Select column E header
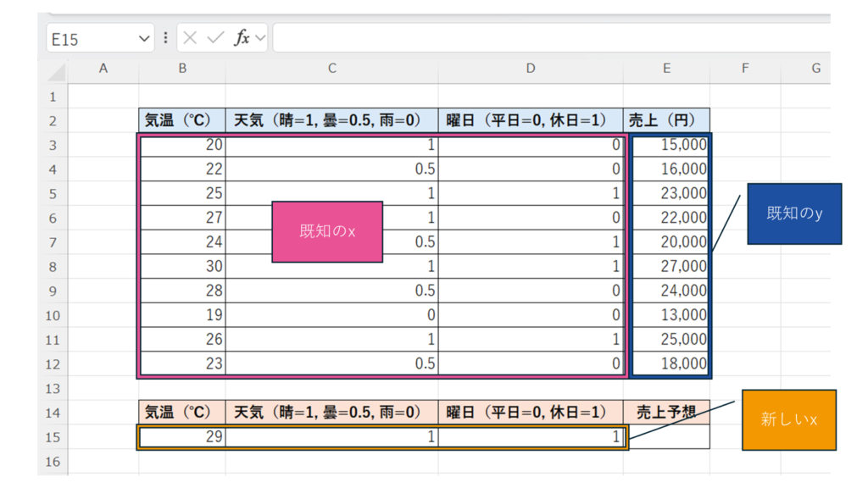This screenshot has width=868, height=488. pos(666,69)
